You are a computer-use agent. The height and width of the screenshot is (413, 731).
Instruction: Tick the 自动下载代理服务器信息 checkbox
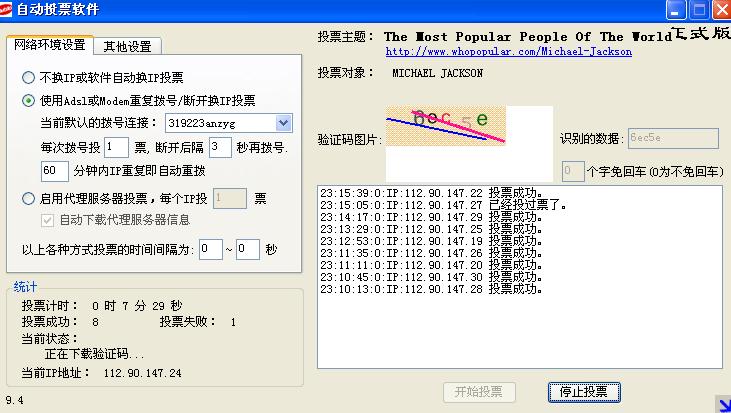(x=47, y=220)
